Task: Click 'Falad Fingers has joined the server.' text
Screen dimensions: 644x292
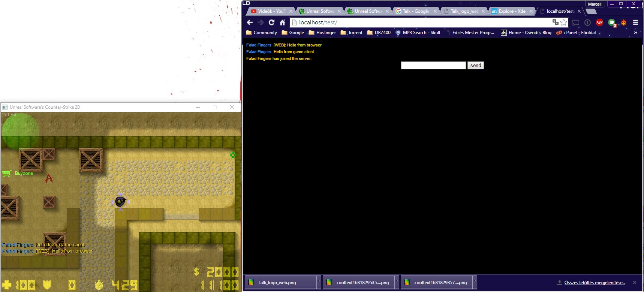Action: 279,58
